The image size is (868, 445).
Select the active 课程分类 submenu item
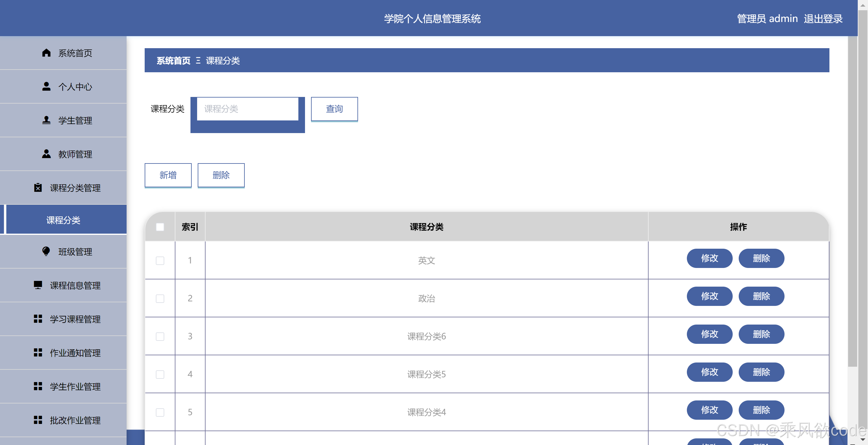tap(63, 220)
